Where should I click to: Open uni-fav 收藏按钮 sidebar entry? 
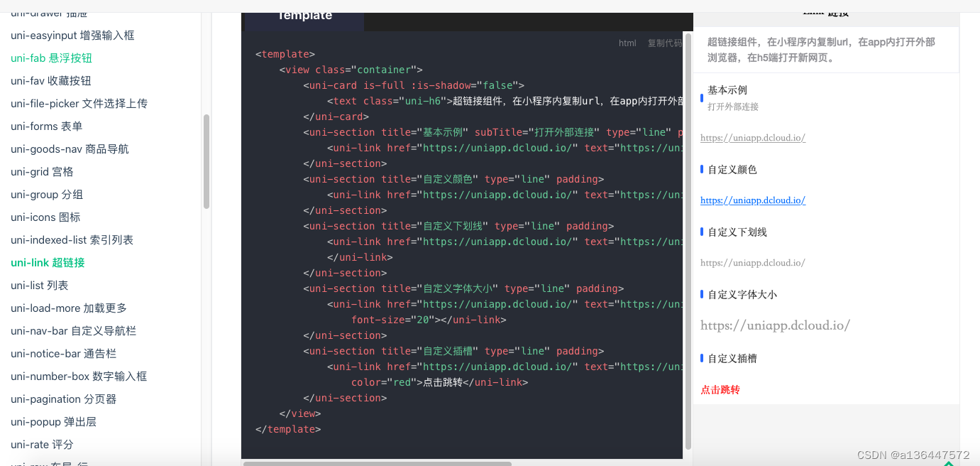[x=51, y=81]
